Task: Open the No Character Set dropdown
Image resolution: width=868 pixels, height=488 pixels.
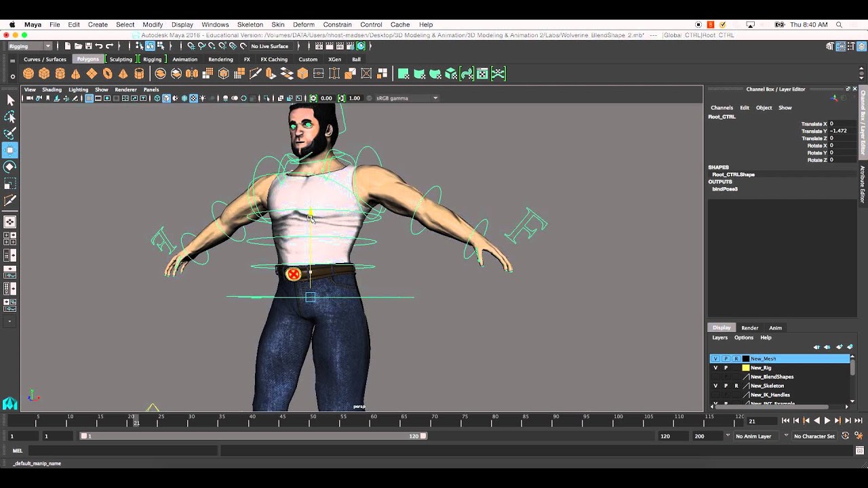Action: (x=813, y=436)
